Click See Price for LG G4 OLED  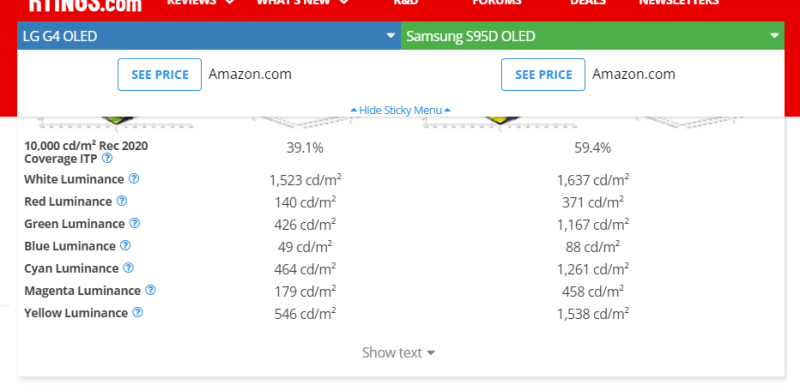point(160,74)
